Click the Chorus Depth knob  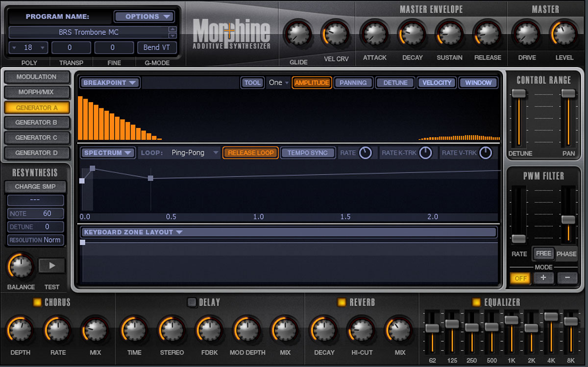pos(20,330)
